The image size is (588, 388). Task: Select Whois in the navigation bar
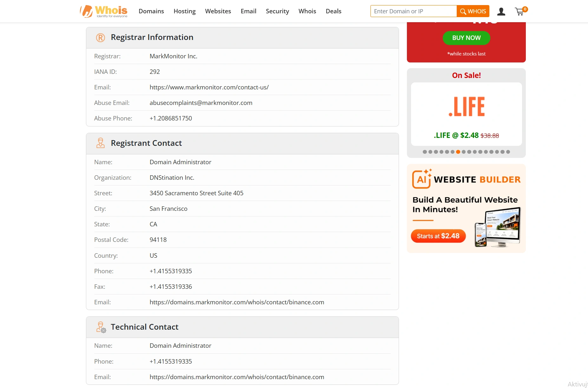click(307, 11)
